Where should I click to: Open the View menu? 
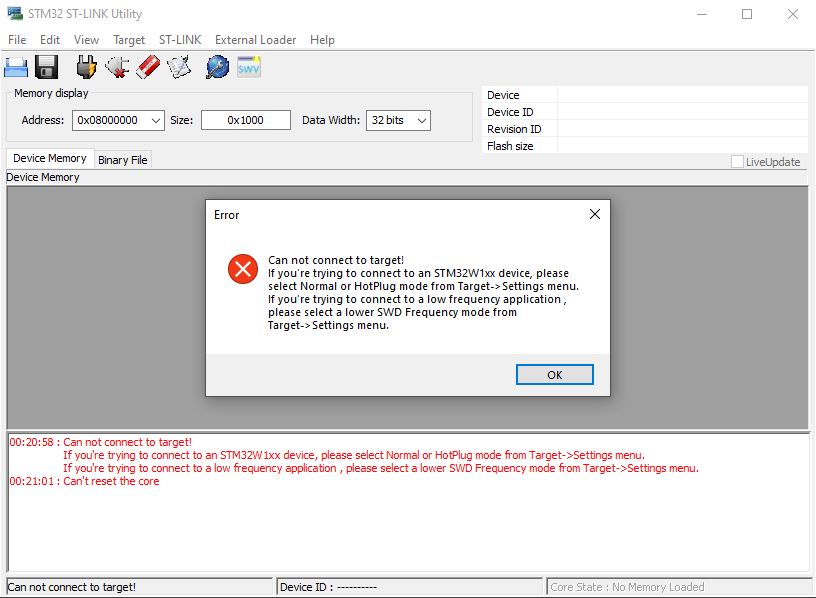pos(86,40)
